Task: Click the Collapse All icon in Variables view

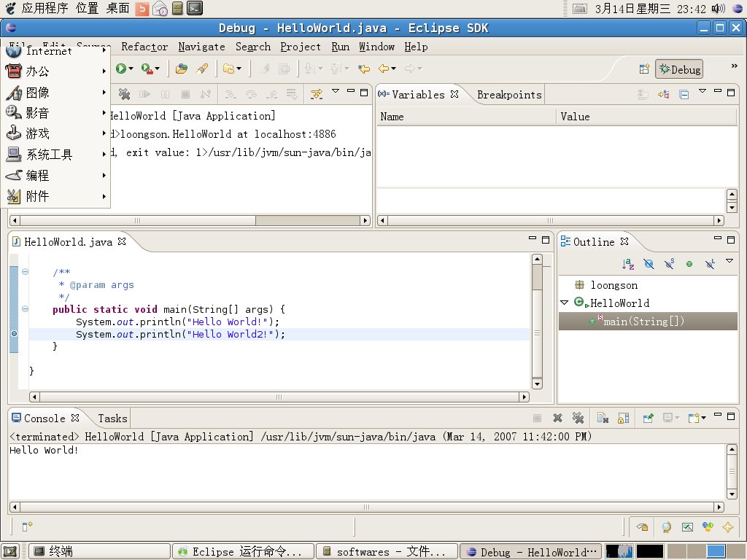Action: click(x=684, y=94)
